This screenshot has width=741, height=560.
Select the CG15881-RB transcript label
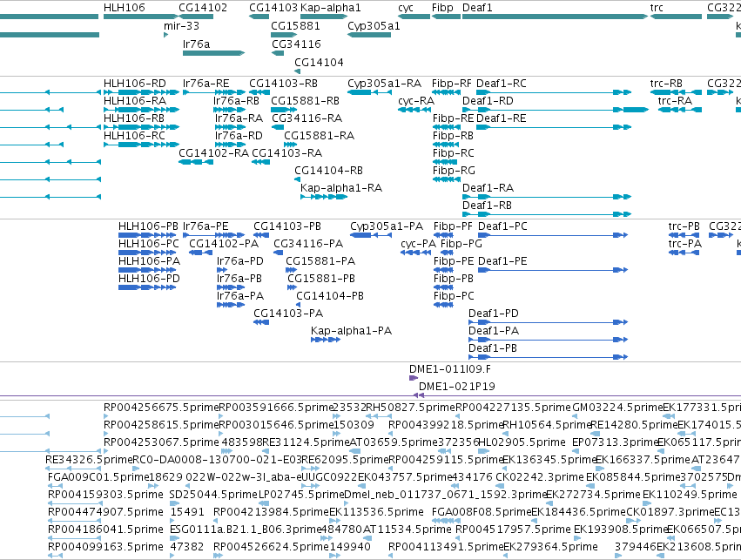pos(306,101)
